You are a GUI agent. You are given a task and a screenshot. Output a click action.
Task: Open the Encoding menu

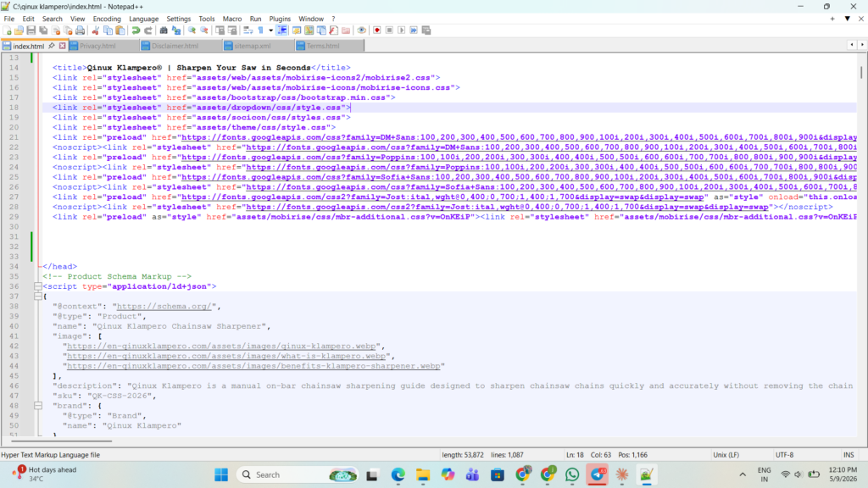(107, 19)
